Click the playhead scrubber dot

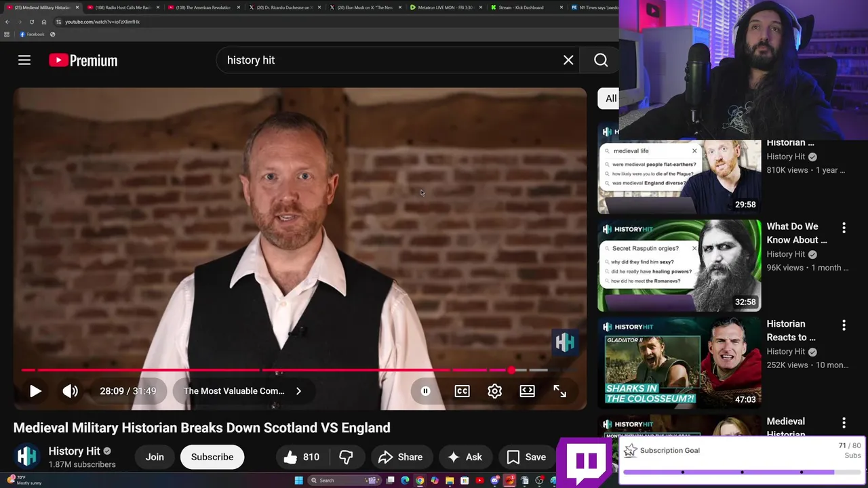click(511, 370)
